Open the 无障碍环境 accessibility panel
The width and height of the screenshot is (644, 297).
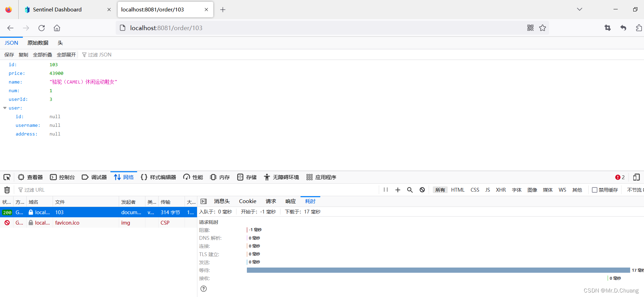pyautogui.click(x=281, y=177)
